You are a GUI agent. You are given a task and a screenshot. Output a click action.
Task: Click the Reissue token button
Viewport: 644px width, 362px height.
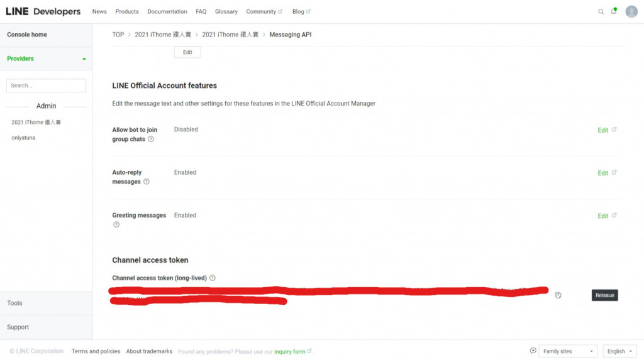[x=604, y=295]
